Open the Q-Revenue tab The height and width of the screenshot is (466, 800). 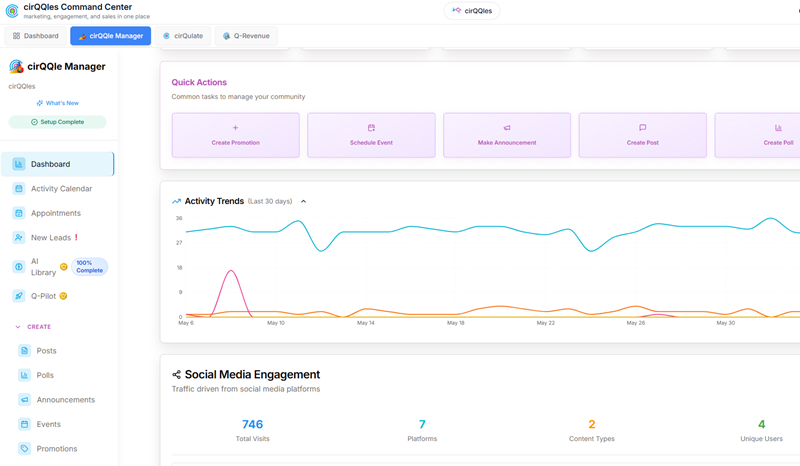click(246, 36)
